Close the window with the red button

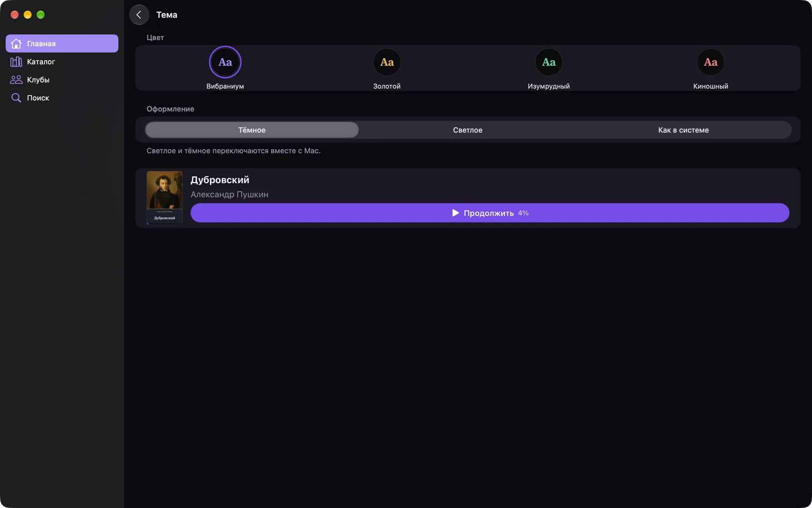pyautogui.click(x=14, y=15)
